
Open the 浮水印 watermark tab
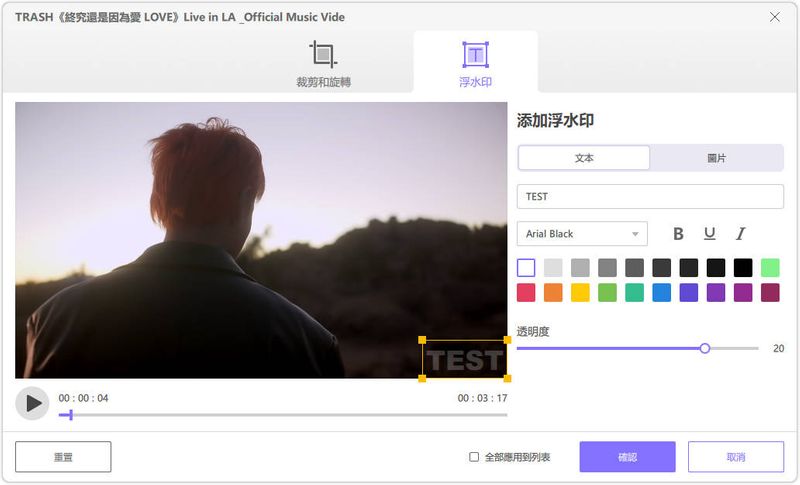point(475,64)
